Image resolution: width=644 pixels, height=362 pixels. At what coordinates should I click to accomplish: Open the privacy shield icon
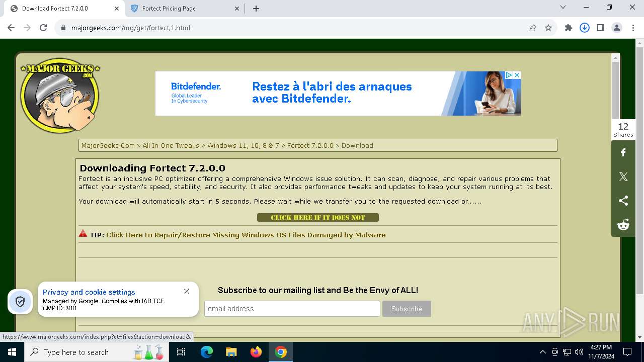click(x=20, y=302)
